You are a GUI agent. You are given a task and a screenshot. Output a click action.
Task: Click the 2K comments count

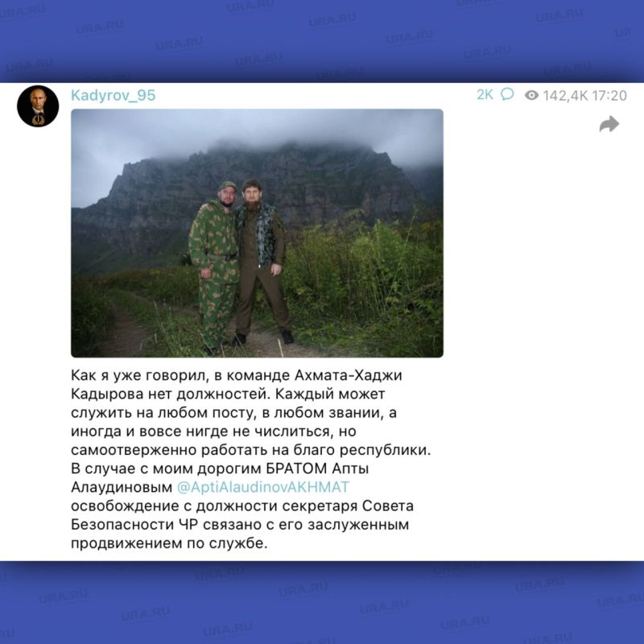tap(485, 95)
